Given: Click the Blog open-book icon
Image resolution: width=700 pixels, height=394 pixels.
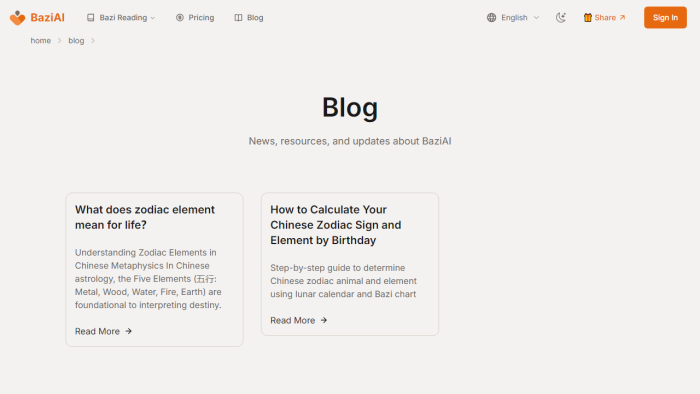Looking at the screenshot, I should [x=238, y=17].
